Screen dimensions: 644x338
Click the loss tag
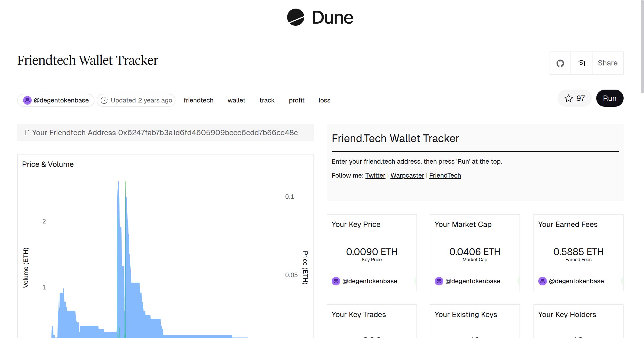[324, 100]
